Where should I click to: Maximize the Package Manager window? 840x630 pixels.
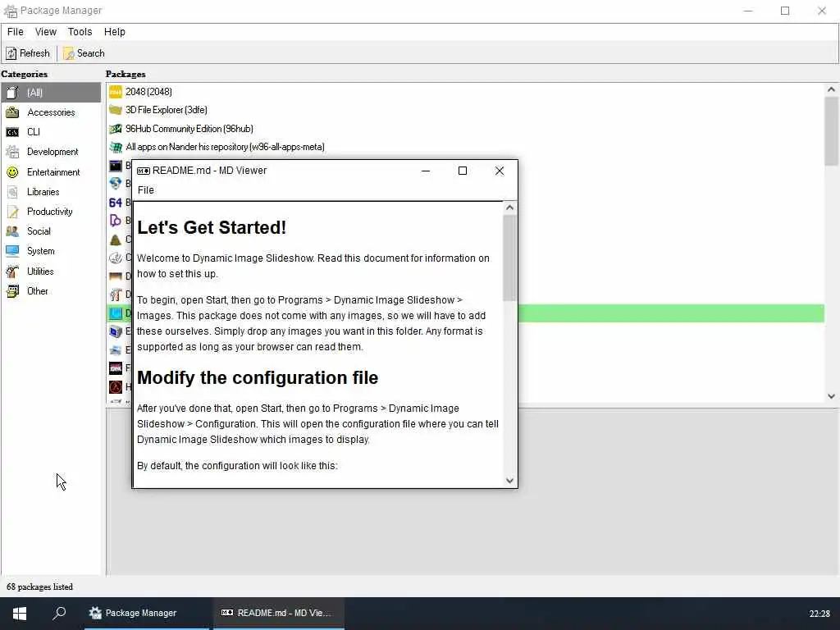tap(785, 11)
